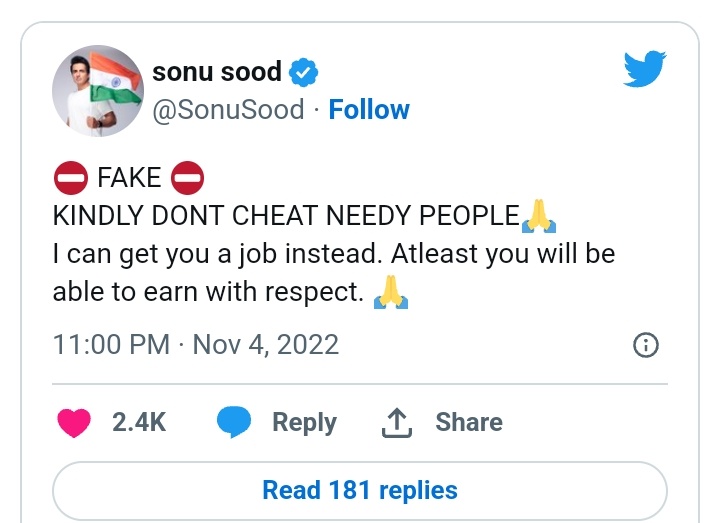Click the blue reply bubble icon
This screenshot has height=523, width=720.
point(234,423)
